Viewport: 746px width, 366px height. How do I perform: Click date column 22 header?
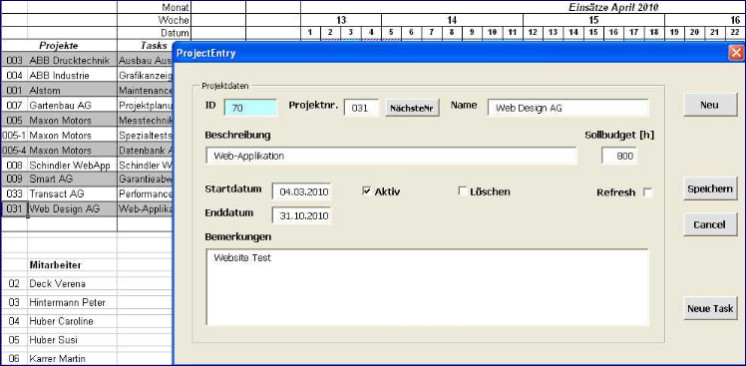point(735,33)
